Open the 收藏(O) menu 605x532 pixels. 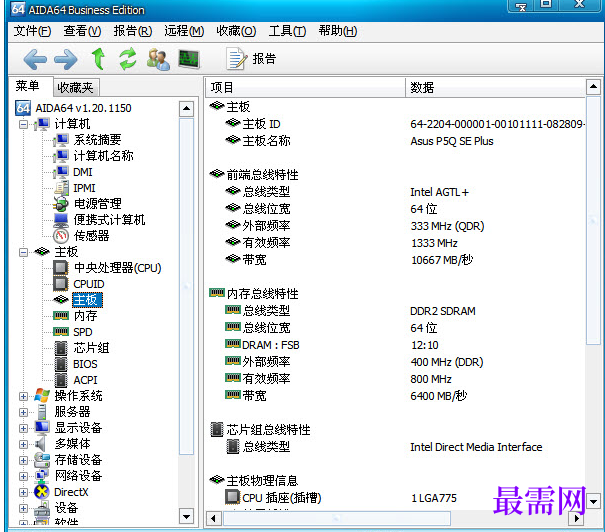click(236, 31)
